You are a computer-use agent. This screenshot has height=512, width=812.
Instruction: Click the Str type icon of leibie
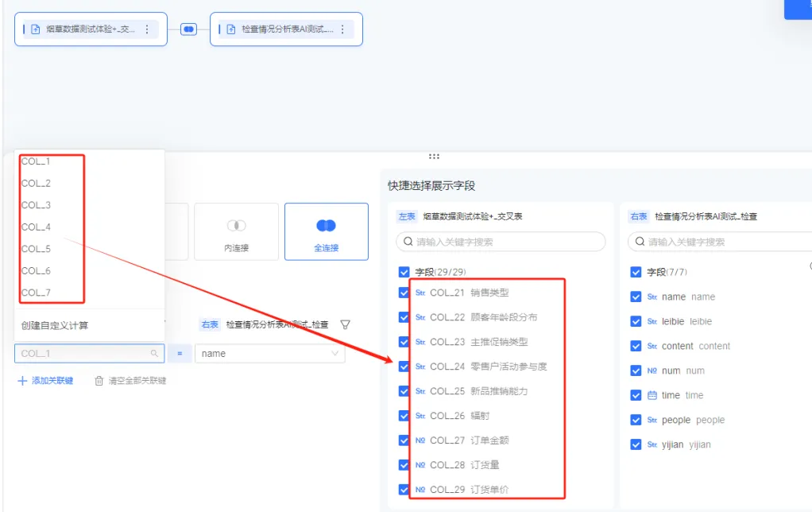[x=652, y=321]
